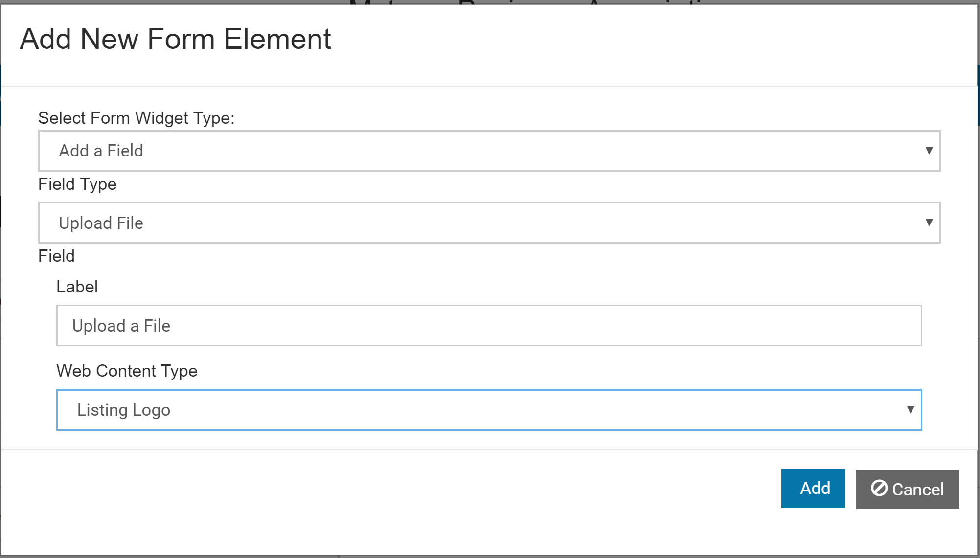Screen dimensions: 980x558
Task: Click the Add New Form Element title
Action: coord(175,39)
